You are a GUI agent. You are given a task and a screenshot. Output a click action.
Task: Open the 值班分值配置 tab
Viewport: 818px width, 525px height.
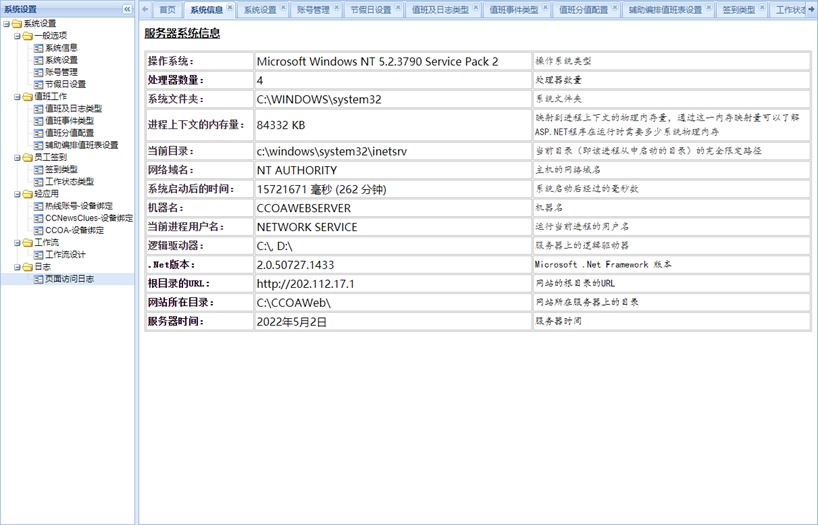583,10
